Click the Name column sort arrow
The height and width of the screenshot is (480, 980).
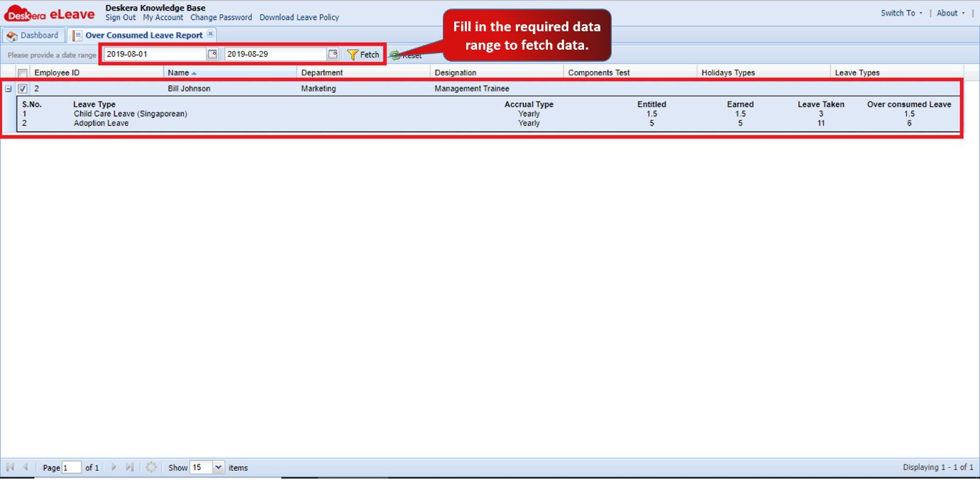(194, 73)
